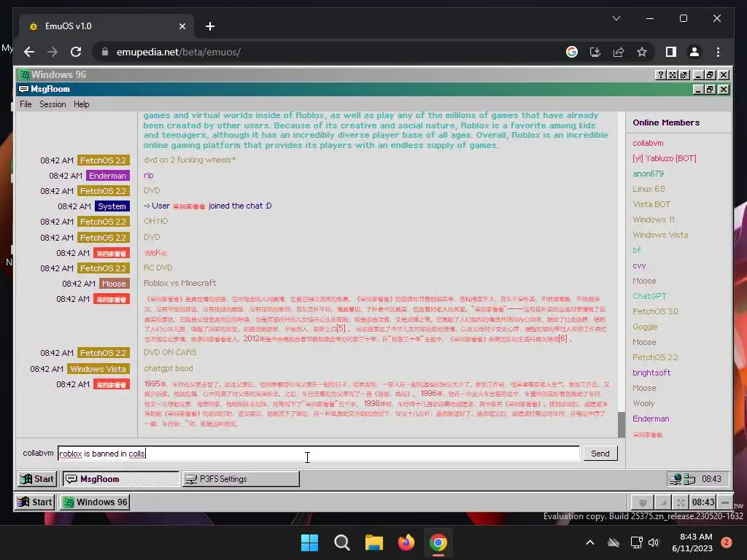This screenshot has width=747, height=560.
Task: Click the MsgRoom title bar icon
Action: [x=23, y=89]
